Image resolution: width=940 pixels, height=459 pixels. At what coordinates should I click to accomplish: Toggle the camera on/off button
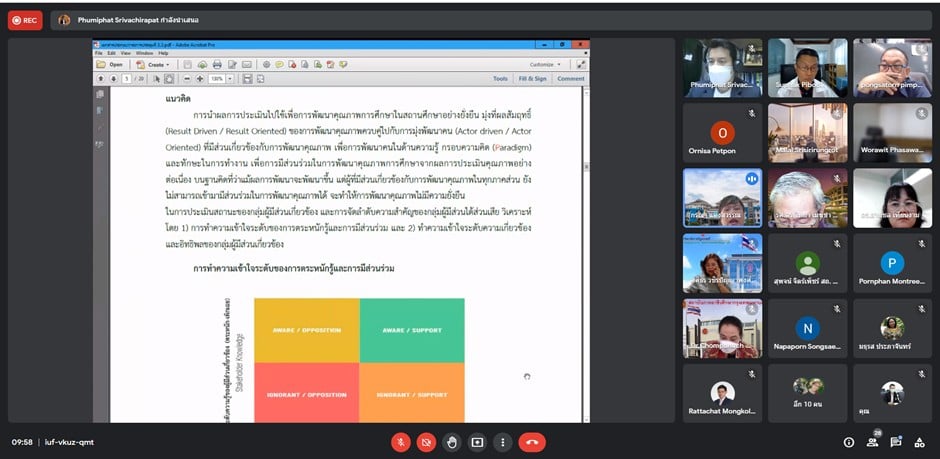point(426,441)
